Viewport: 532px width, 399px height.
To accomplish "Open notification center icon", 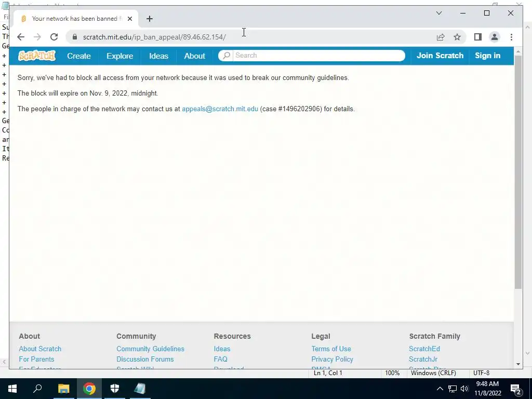I will click(x=516, y=389).
